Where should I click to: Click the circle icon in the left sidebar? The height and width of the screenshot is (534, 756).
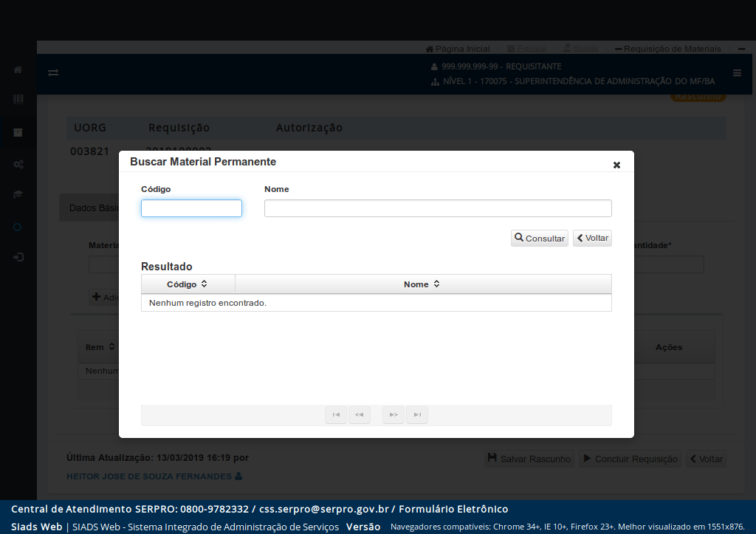18,227
